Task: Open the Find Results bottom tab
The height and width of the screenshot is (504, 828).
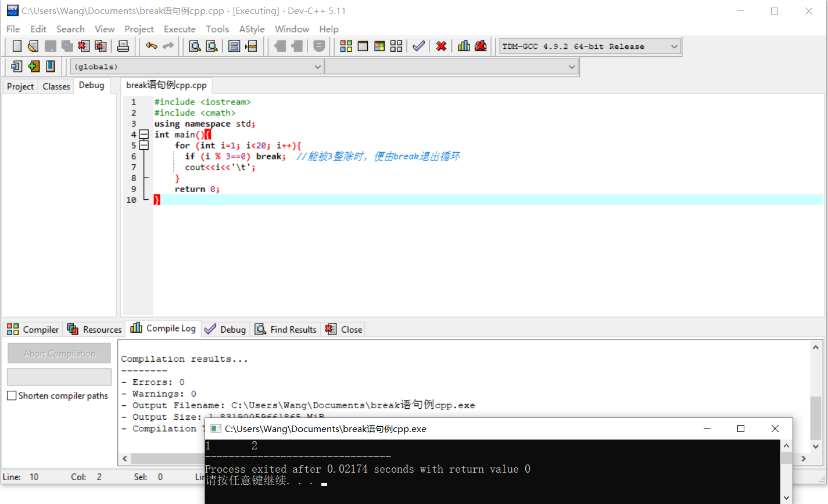Action: tap(286, 329)
